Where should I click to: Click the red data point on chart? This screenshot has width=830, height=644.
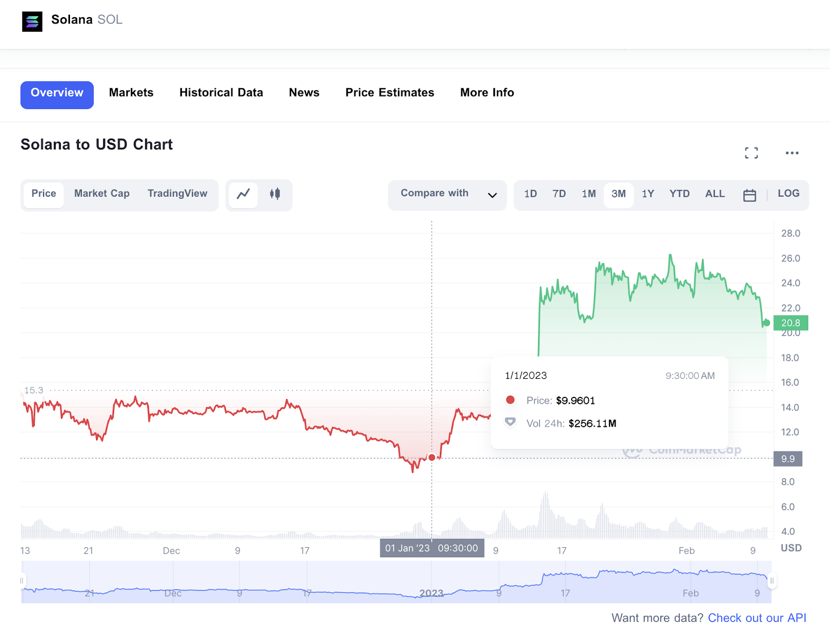click(x=432, y=458)
